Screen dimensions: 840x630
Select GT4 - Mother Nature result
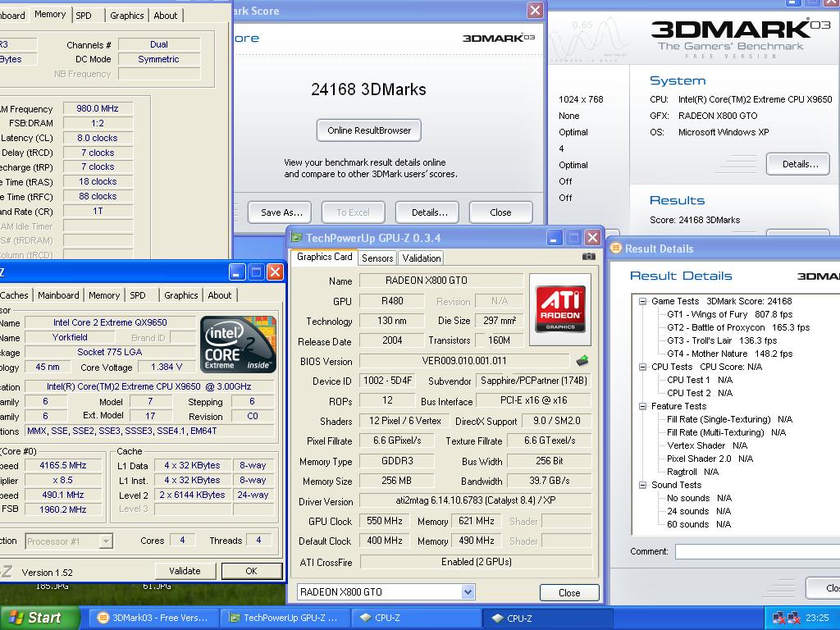click(x=729, y=354)
